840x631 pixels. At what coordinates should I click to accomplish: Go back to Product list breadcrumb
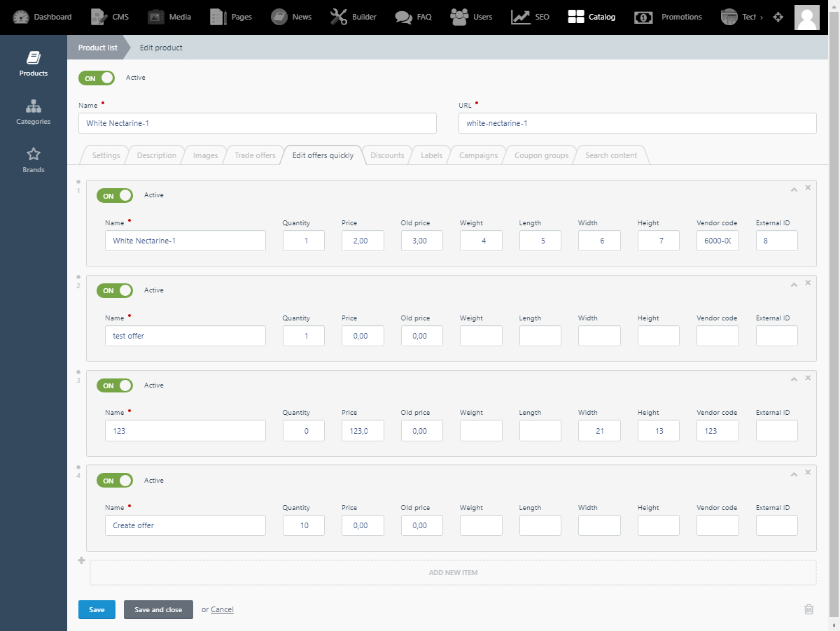coord(98,48)
